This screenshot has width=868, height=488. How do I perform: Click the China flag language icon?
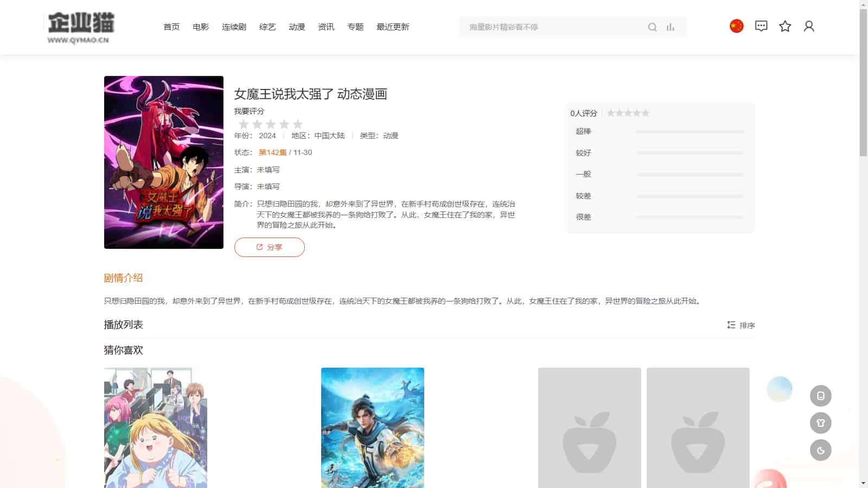737,26
